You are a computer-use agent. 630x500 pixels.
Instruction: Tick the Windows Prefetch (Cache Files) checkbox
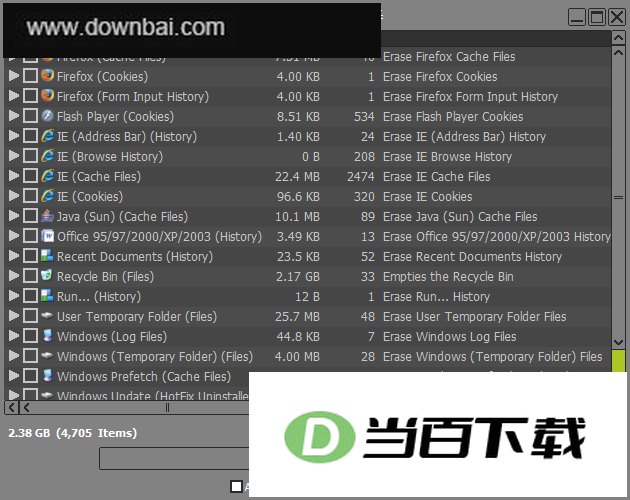[30, 376]
